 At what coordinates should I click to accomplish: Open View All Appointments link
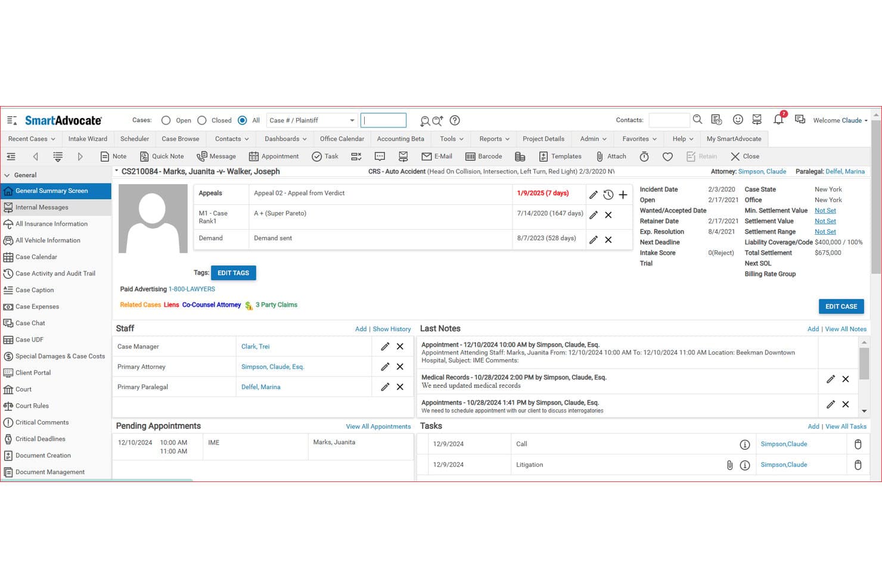(378, 427)
